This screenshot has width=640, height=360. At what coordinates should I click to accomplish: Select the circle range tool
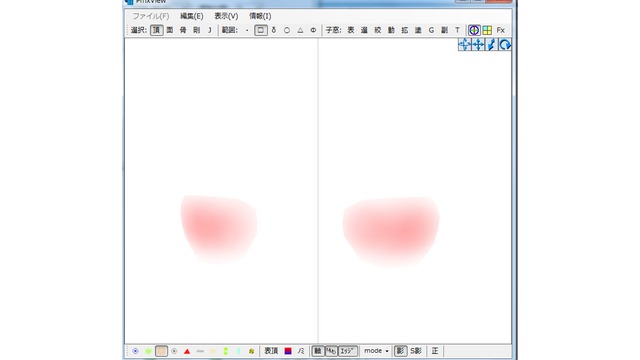tap(287, 30)
